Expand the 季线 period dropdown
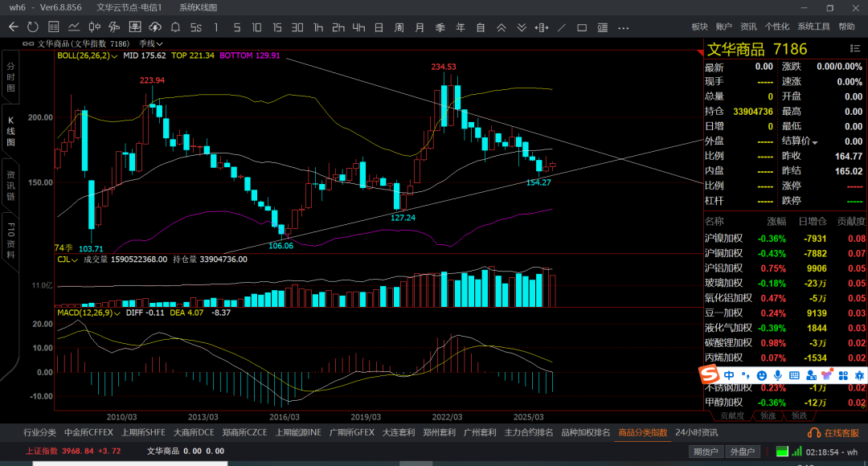The image size is (868, 466). point(150,43)
